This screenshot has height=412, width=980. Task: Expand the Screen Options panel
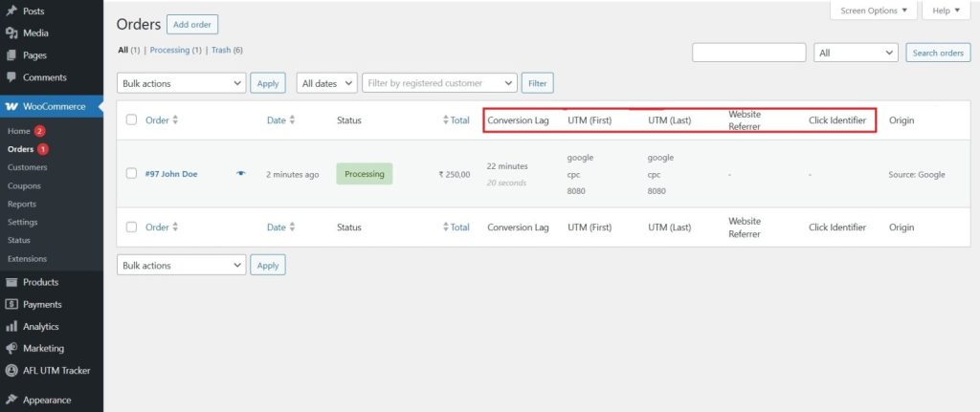point(874,11)
